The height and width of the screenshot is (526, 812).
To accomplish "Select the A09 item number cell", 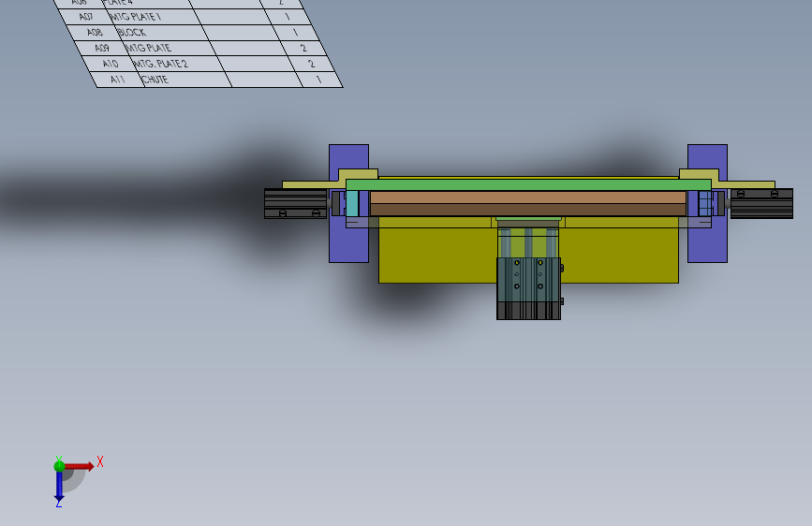I will click(x=102, y=48).
